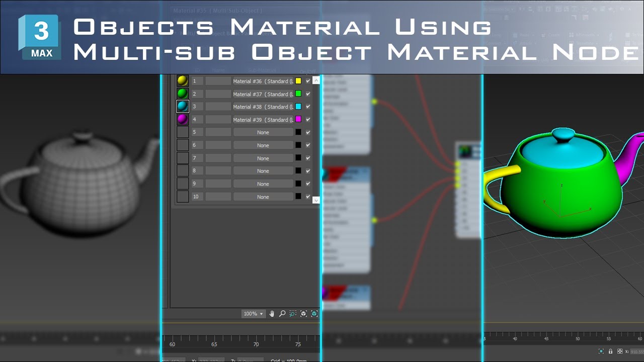Uncheck the On/Off box for sub-material 2
The width and height of the screenshot is (644, 362).
point(308,94)
